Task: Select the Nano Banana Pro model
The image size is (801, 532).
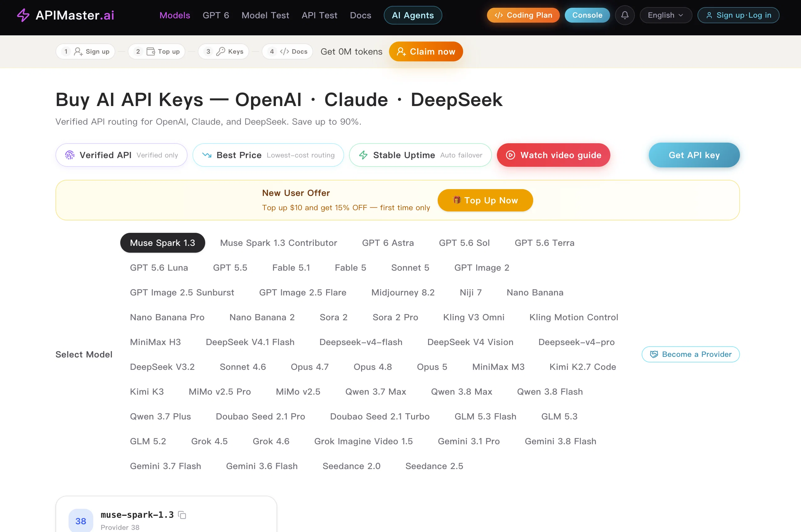Action: 167,317
